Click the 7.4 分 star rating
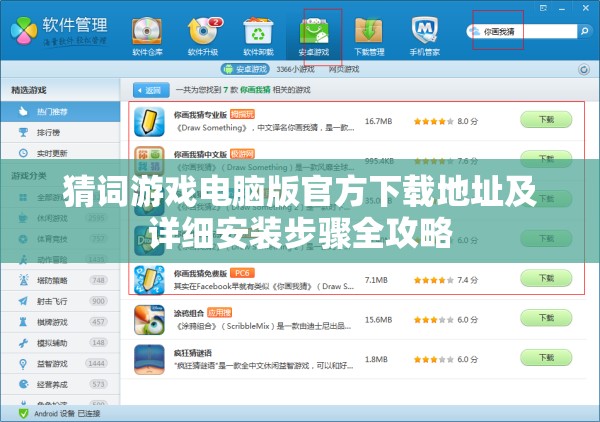The image size is (600, 422). [x=446, y=280]
